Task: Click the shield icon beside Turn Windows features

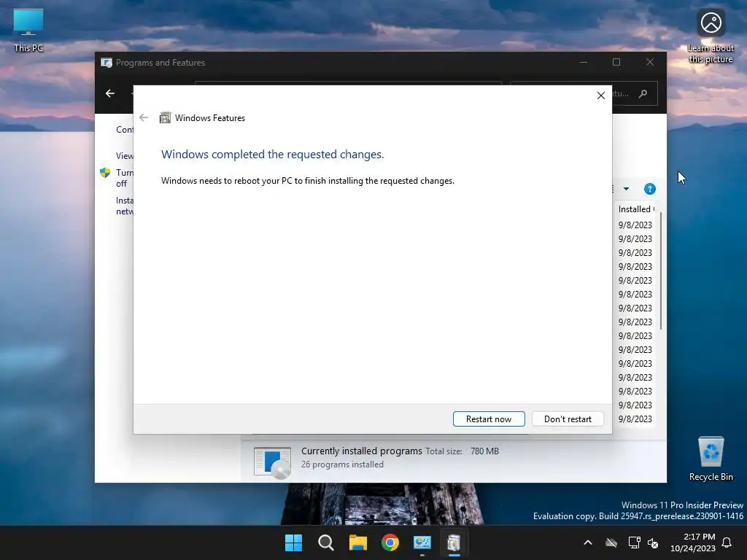Action: pyautogui.click(x=105, y=172)
